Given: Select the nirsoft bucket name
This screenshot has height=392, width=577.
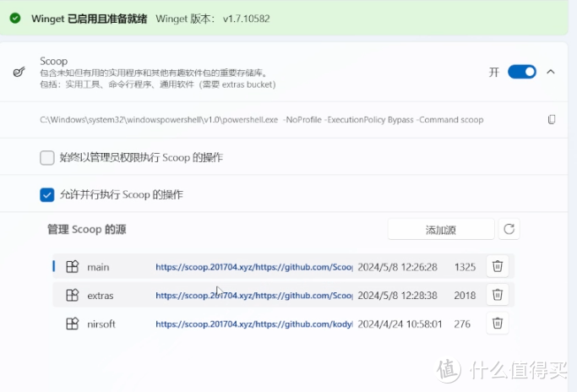Looking at the screenshot, I should click(101, 324).
